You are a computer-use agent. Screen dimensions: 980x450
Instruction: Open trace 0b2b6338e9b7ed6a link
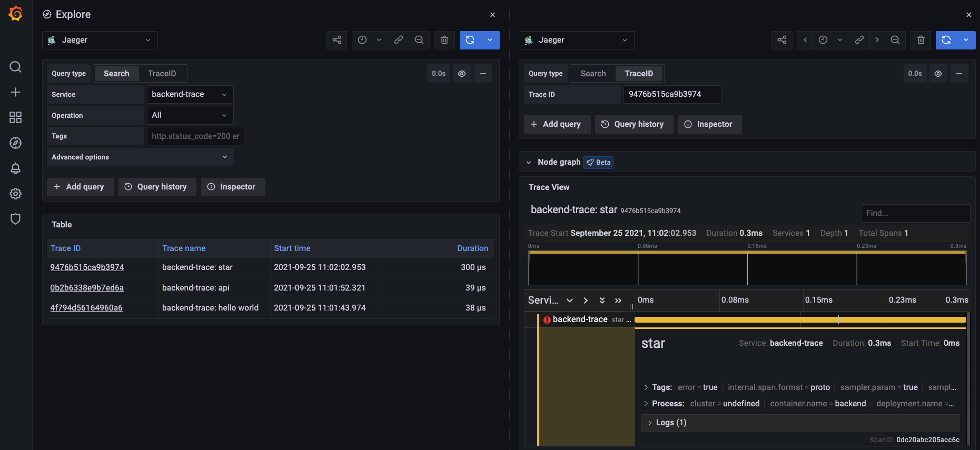coord(87,288)
